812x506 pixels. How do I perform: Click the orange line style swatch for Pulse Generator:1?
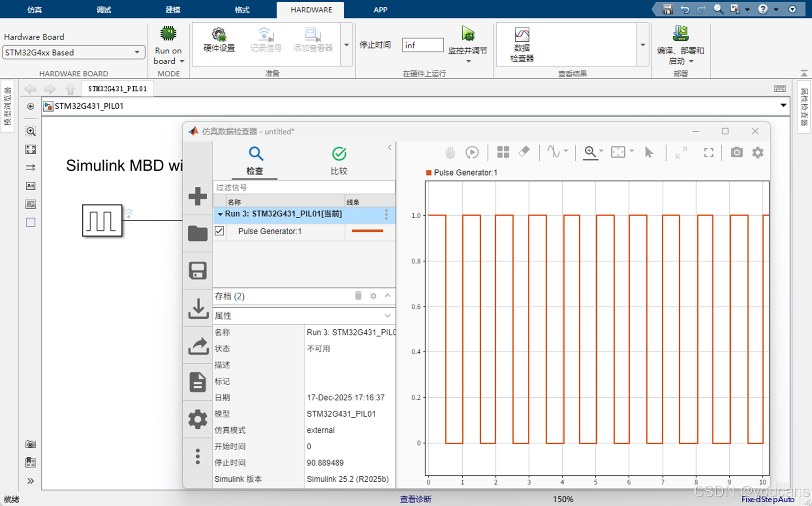point(367,231)
